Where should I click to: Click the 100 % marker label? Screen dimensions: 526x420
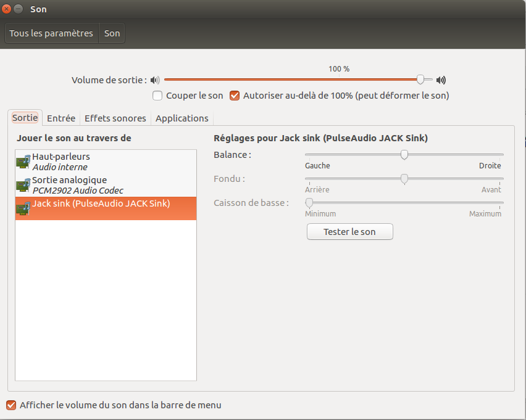point(339,69)
